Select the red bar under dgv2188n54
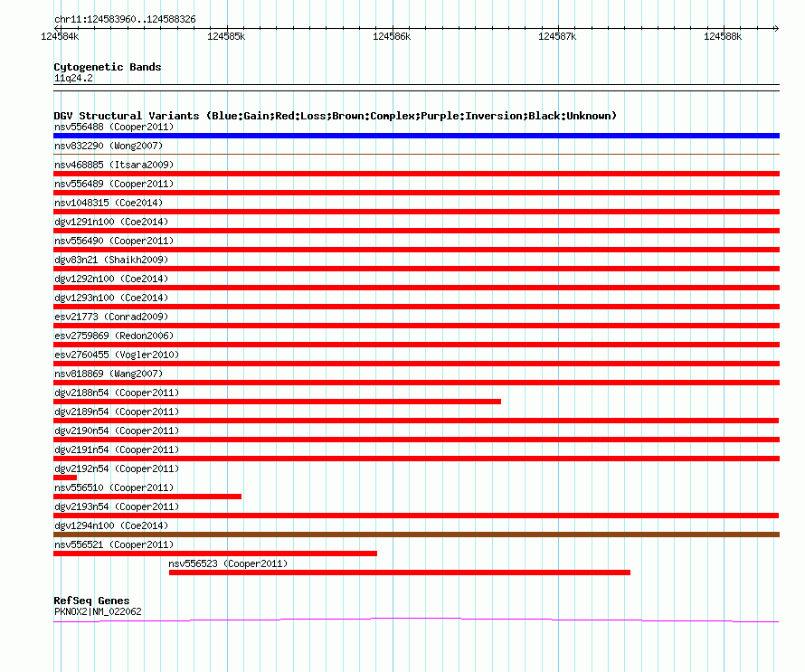Viewport: 805px width, 672px height. coord(278,402)
